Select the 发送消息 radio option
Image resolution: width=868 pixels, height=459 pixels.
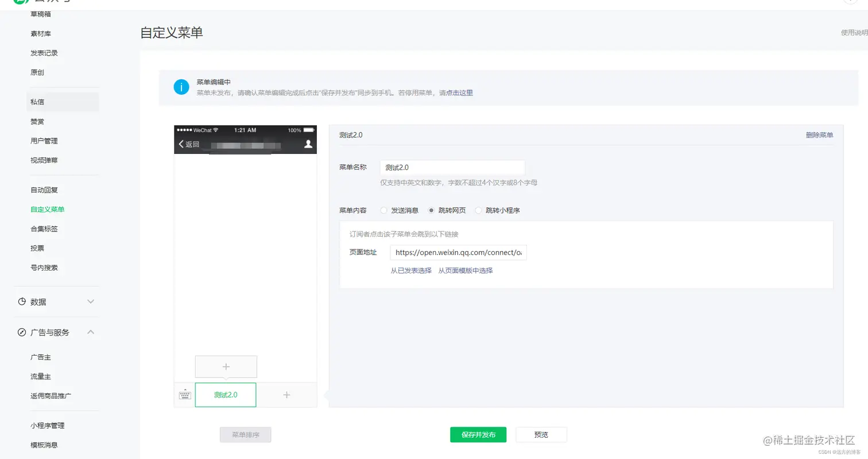[383, 210]
